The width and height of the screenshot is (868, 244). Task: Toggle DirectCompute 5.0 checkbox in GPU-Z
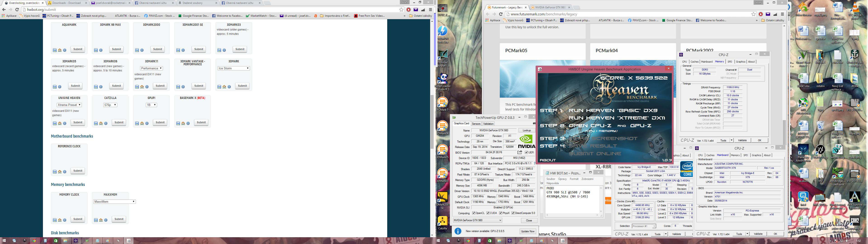pyautogui.click(x=513, y=213)
